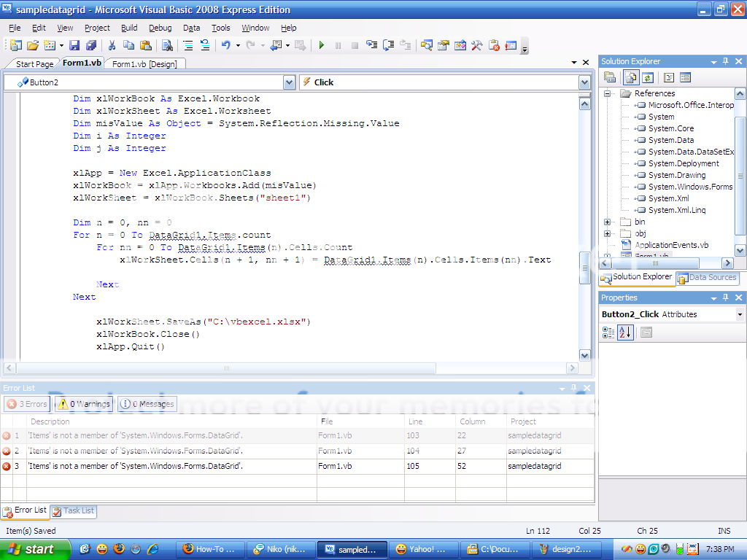Screen dimensions: 747x560
Task: Select error 3 row at line 105
Action: pos(298,466)
